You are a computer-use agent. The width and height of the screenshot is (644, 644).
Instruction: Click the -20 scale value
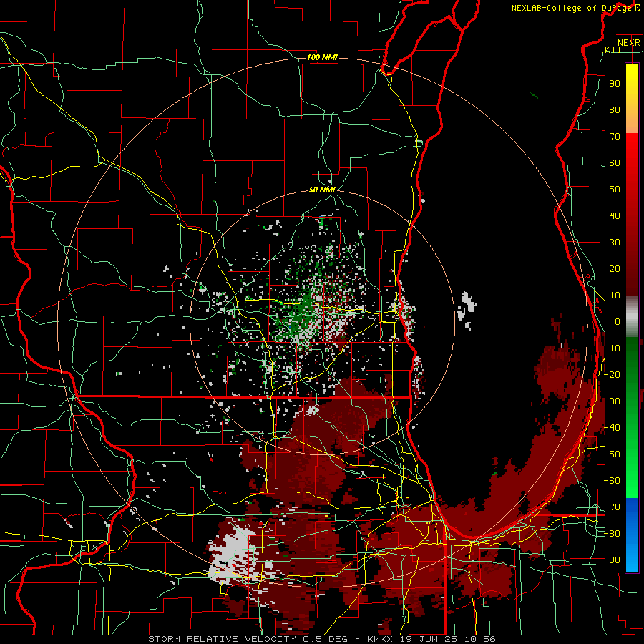click(612, 374)
